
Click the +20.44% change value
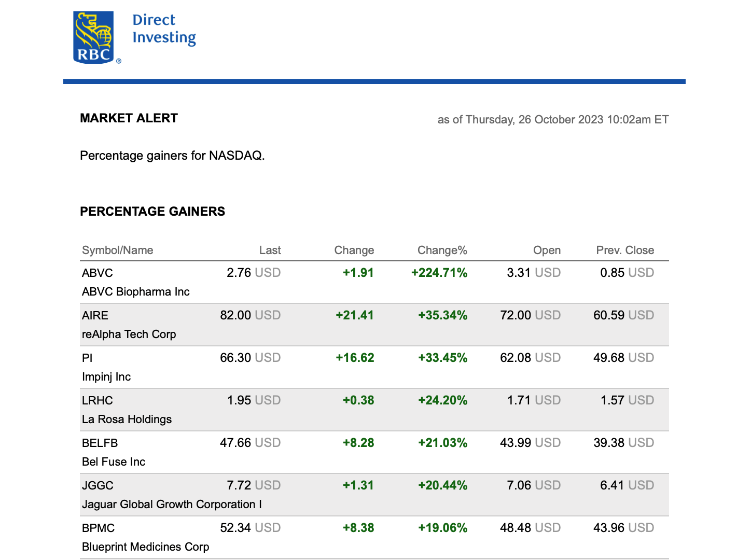point(443,485)
